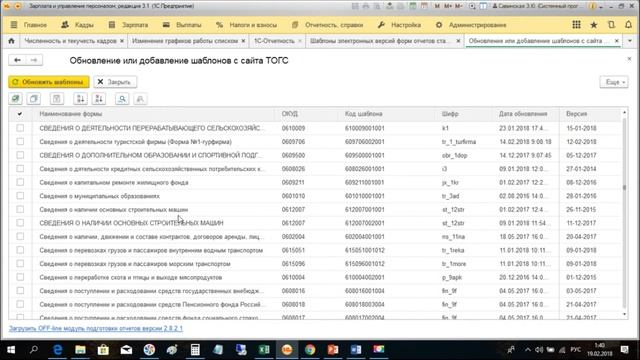The image size is (640, 360).
Task: Open Windows action center icon
Action: (625, 350)
